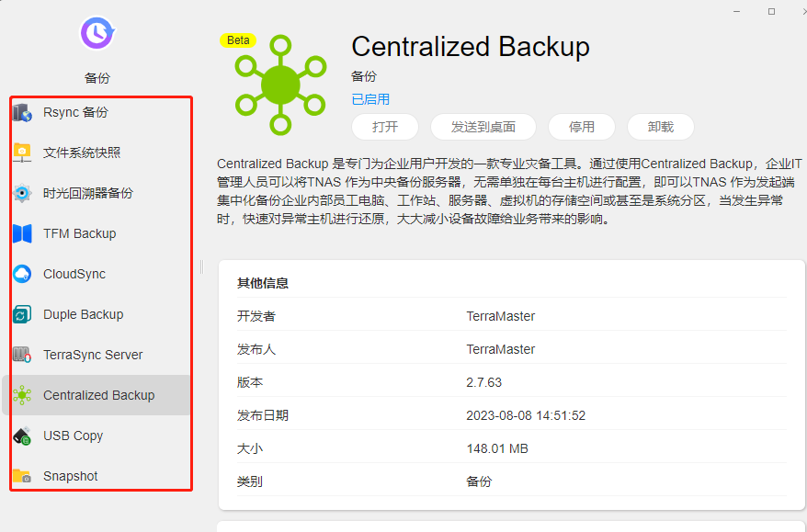
Task: Click the 已启用 status link
Action: pos(369,97)
